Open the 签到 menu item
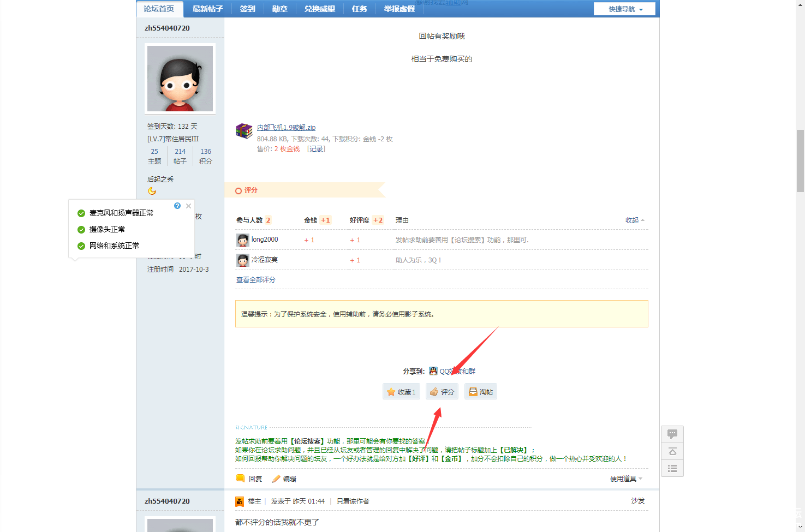Image resolution: width=805 pixels, height=532 pixels. [x=247, y=9]
